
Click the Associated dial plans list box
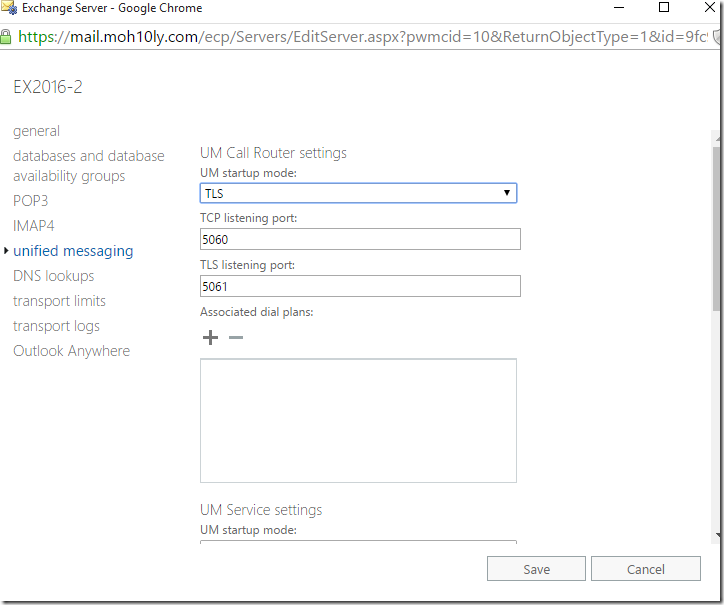[x=358, y=421]
